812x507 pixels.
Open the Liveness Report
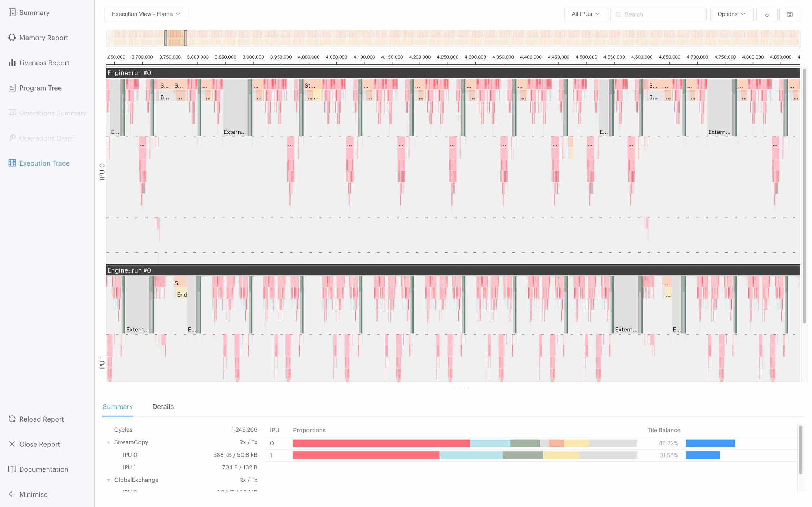point(44,62)
